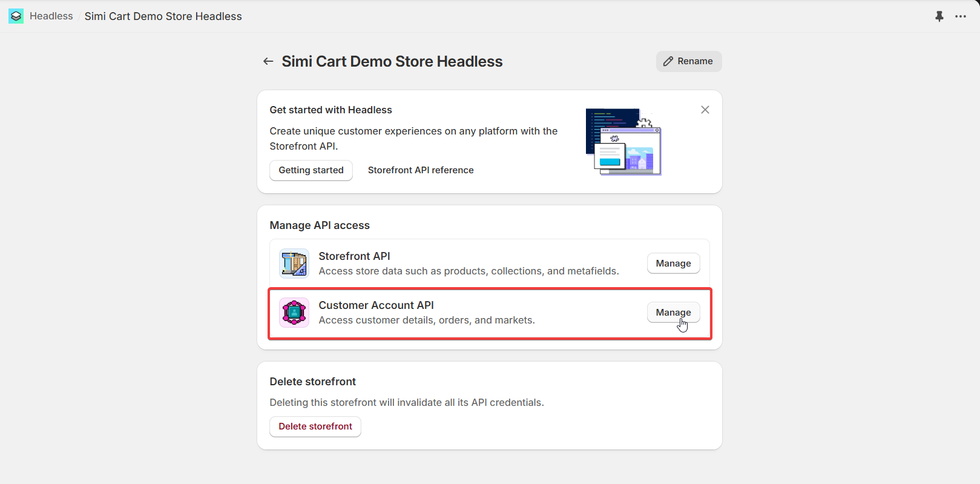
Task: Manage the Customer Account API access
Action: tap(673, 313)
